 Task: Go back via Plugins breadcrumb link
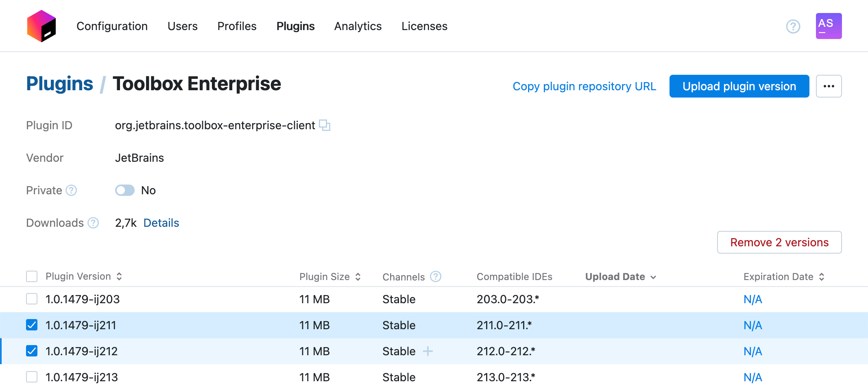(60, 84)
